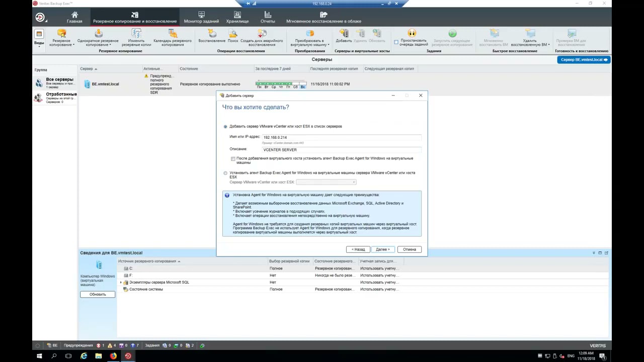The height and width of the screenshot is (362, 644).
Task: Select the F: backup source row
Action: [362, 276]
